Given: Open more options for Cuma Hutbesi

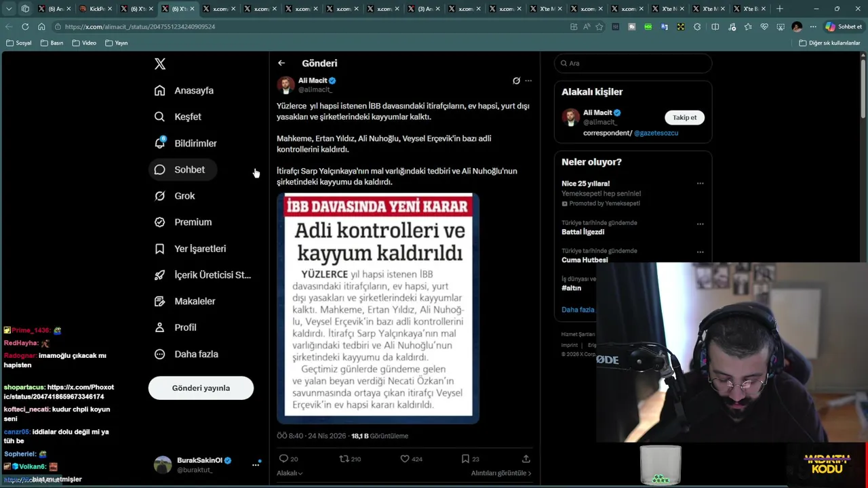Looking at the screenshot, I should [700, 251].
